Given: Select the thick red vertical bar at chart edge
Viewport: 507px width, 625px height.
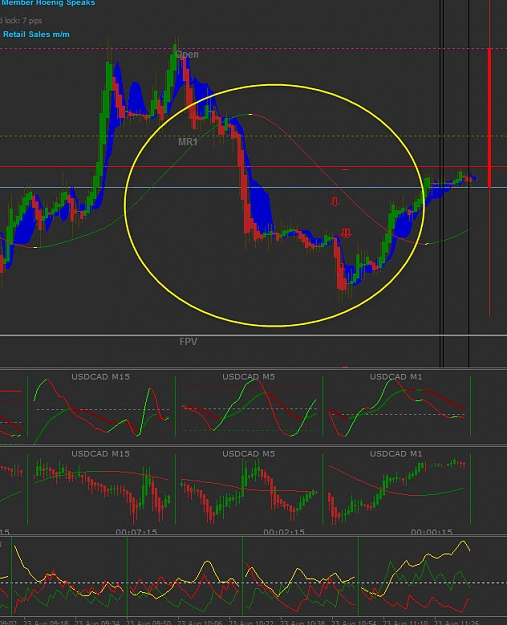Looking at the screenshot, I should (489, 118).
